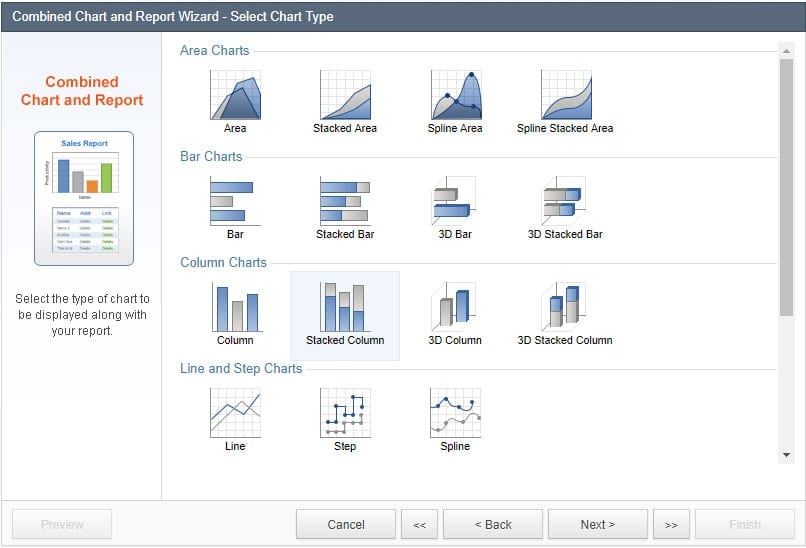806x548 pixels.
Task: Cancel the chart wizard
Action: coord(346,524)
